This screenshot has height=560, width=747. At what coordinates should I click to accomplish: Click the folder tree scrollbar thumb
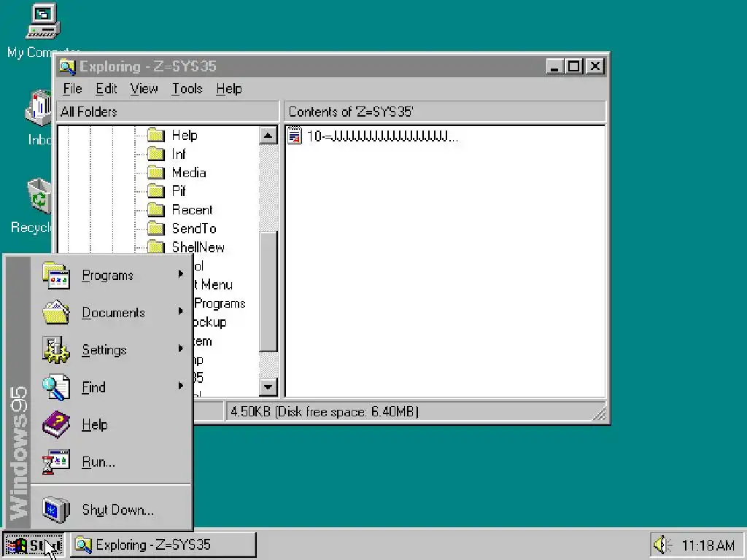pyautogui.click(x=268, y=292)
